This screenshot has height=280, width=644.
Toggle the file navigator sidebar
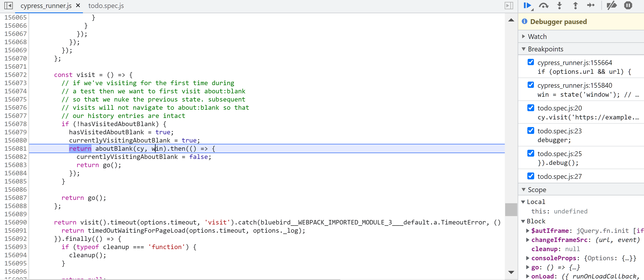pyautogui.click(x=9, y=6)
